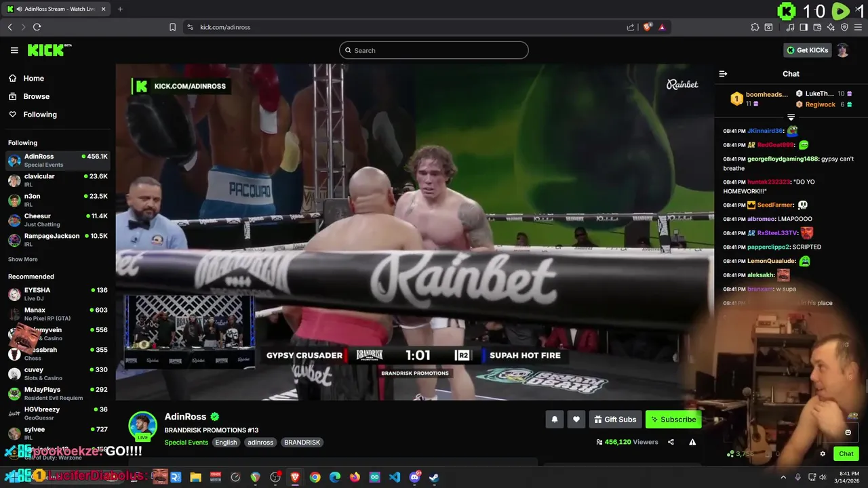Image resolution: width=868 pixels, height=488 pixels.
Task: Open the Brave Shields icon
Action: [647, 27]
